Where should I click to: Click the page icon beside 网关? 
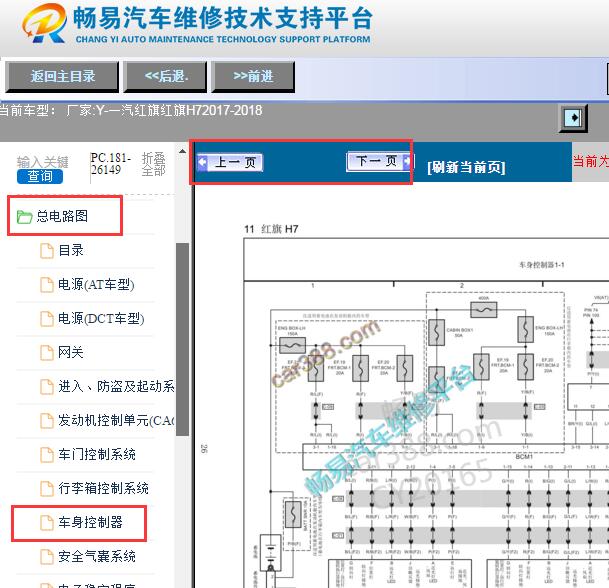point(47,353)
